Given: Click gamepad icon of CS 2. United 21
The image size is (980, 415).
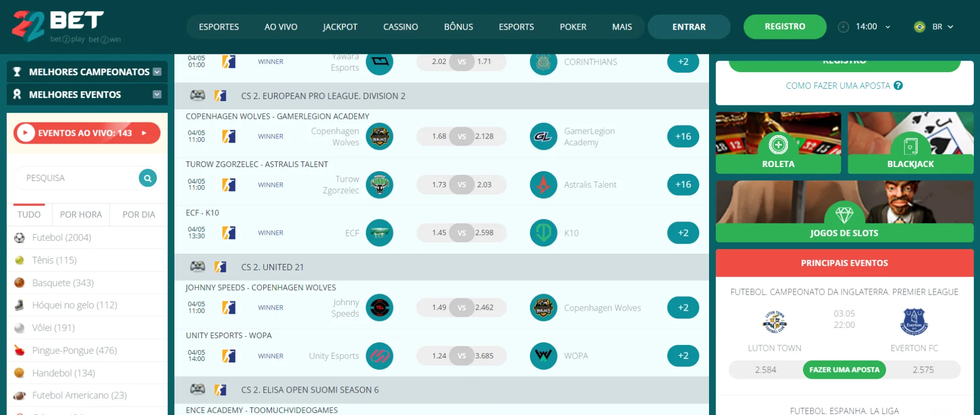Looking at the screenshot, I should 197,267.
